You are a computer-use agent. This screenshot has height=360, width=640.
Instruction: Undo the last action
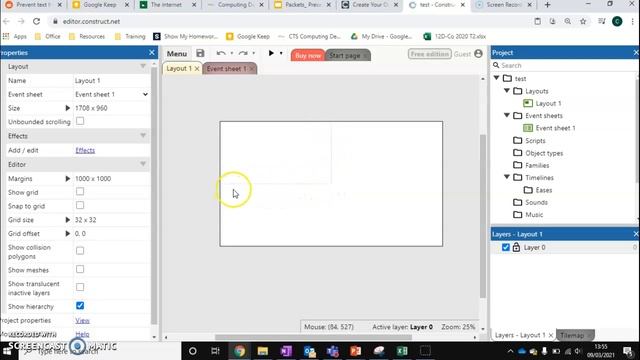(x=221, y=53)
